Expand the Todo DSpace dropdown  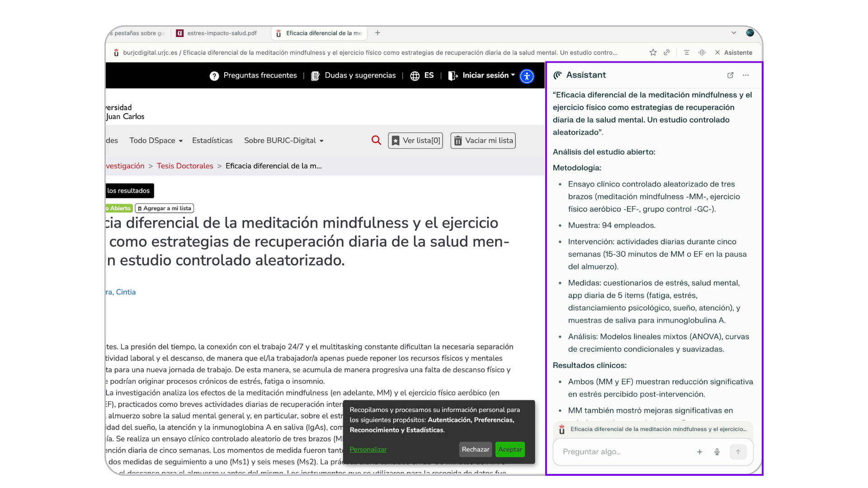[156, 141]
